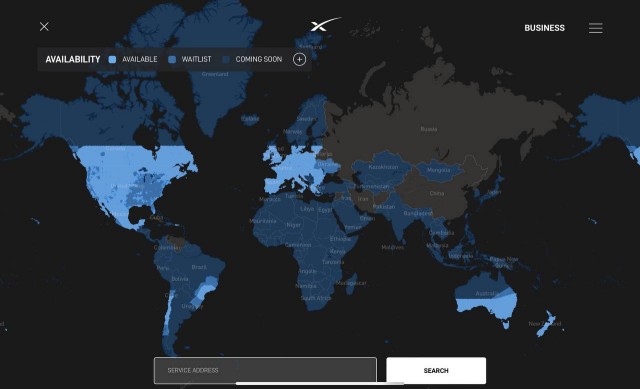Screen dimensions: 640x389
Task: Select Iceland on the map
Action: (250, 119)
